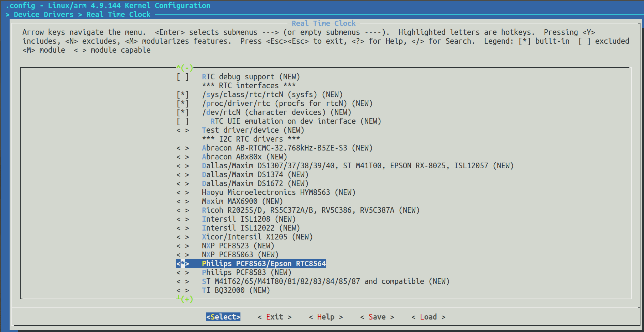Toggle the /dev/rtcN character devices checkbox
644x332 pixels.
pyautogui.click(x=183, y=112)
